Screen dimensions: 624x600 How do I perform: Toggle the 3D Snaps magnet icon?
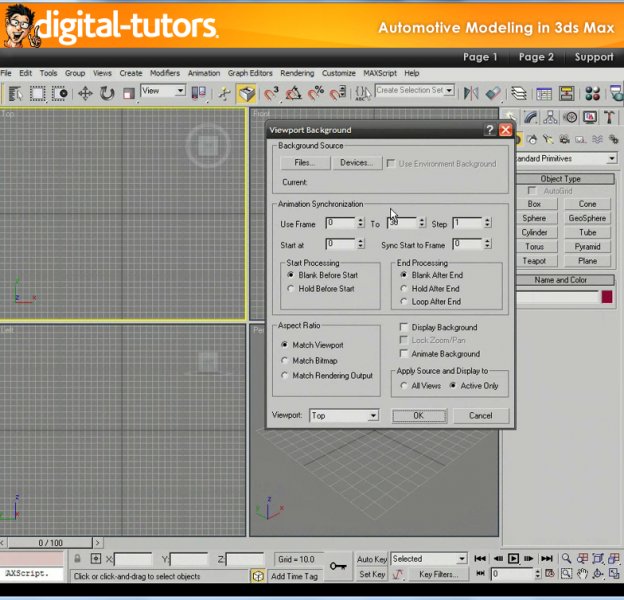(x=271, y=94)
